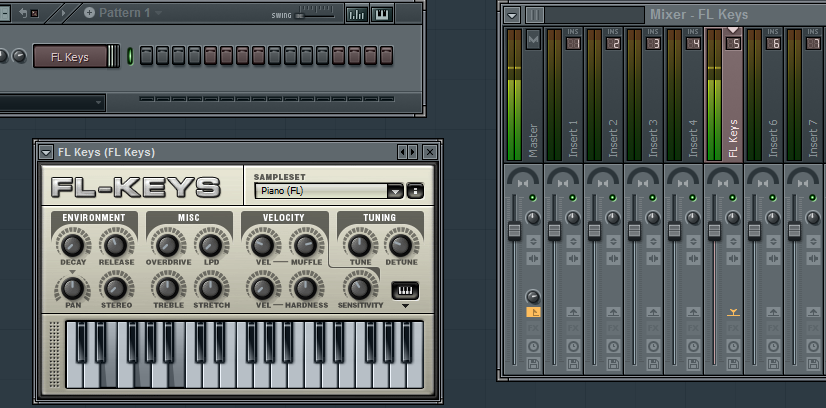Click the M icon atop Master track

tap(533, 39)
